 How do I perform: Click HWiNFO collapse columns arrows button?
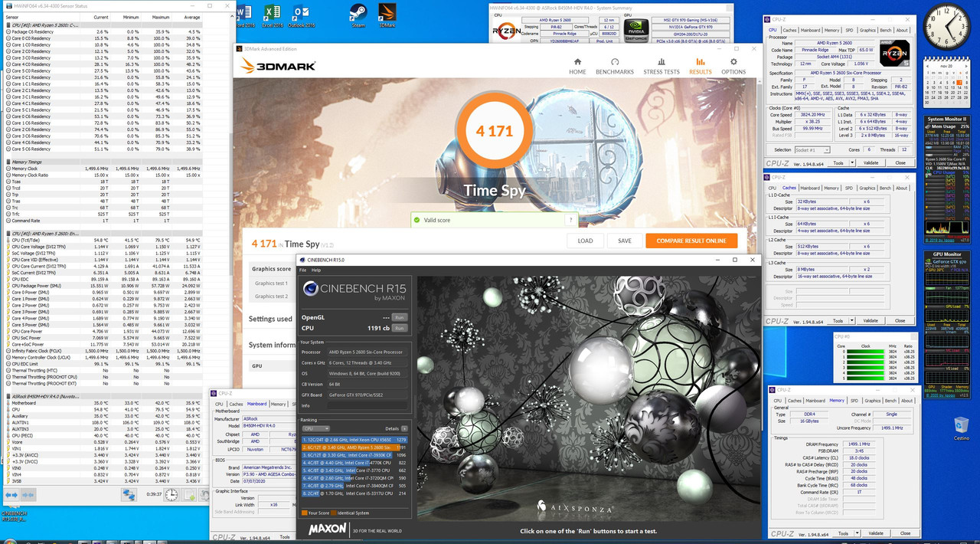(x=30, y=494)
